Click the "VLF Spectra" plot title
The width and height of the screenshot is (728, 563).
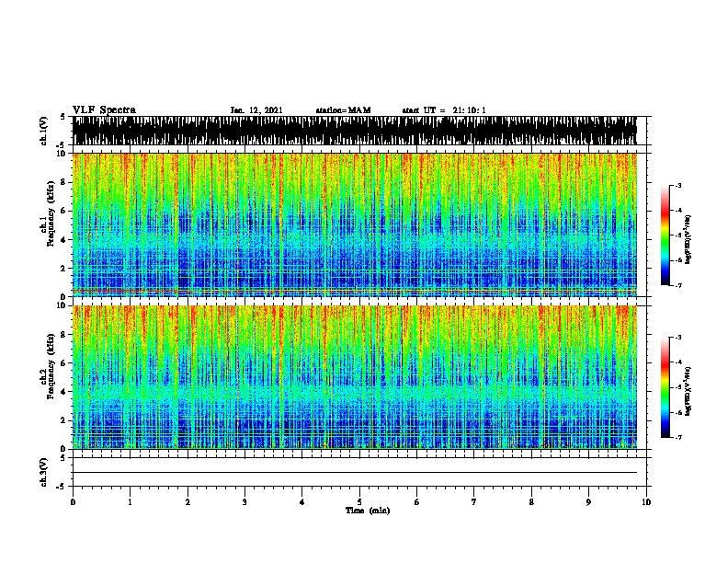104,110
